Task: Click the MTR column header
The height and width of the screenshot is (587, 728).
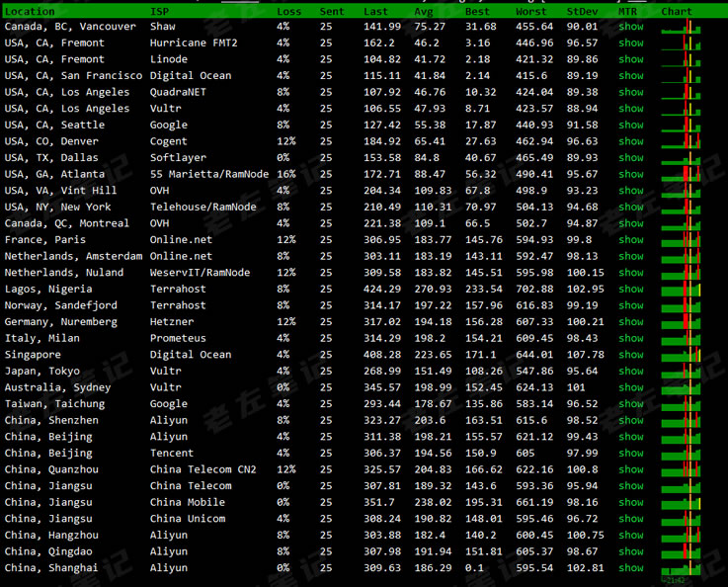Action: pos(627,12)
